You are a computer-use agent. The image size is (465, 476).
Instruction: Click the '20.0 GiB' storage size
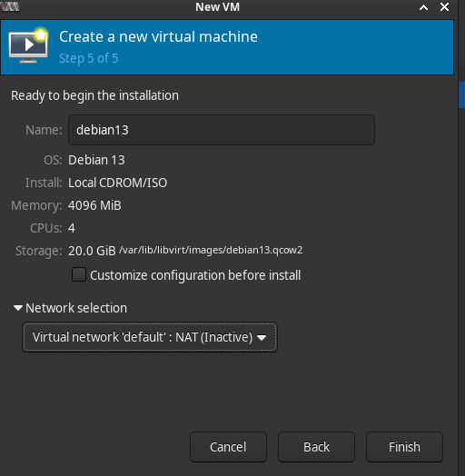click(92, 251)
